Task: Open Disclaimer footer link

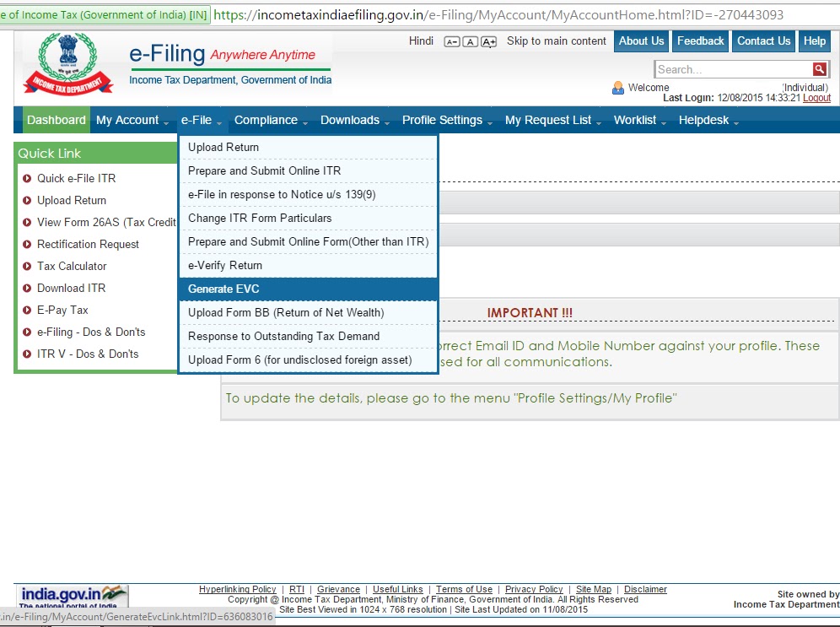Action: [645, 589]
